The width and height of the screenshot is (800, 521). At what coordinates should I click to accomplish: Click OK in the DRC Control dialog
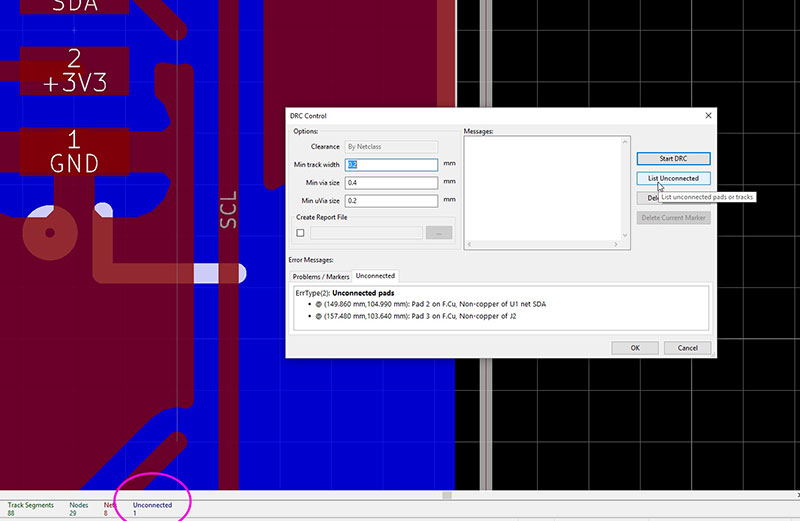(635, 348)
